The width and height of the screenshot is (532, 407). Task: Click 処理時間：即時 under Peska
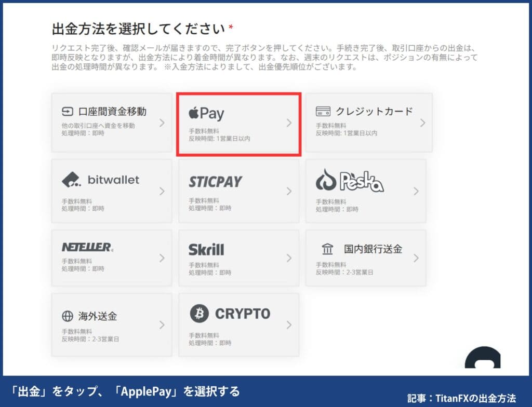tap(337, 209)
